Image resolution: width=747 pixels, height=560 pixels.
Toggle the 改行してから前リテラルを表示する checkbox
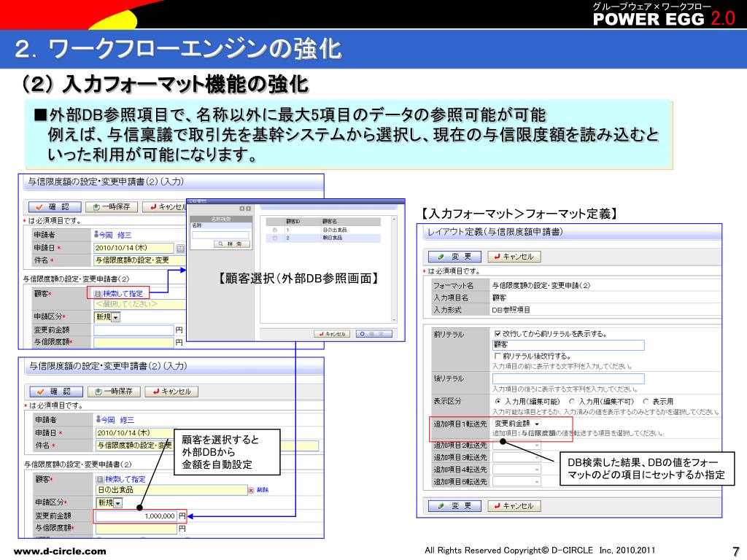(498, 334)
